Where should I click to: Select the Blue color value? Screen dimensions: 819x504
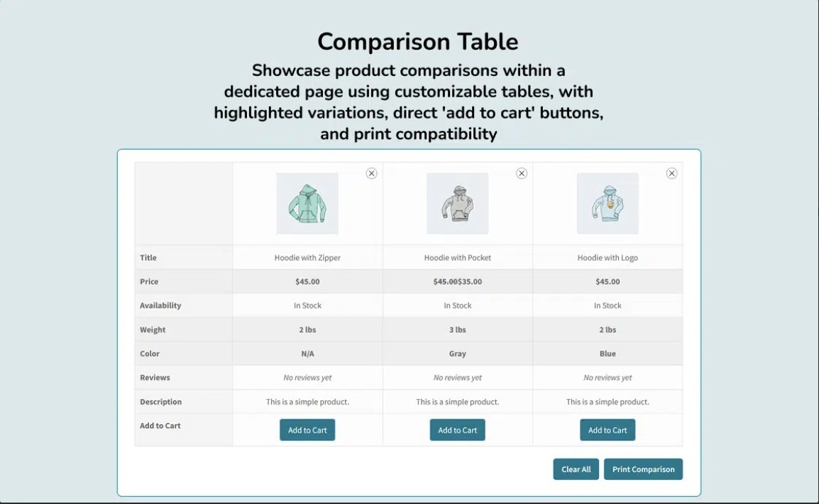pos(608,354)
